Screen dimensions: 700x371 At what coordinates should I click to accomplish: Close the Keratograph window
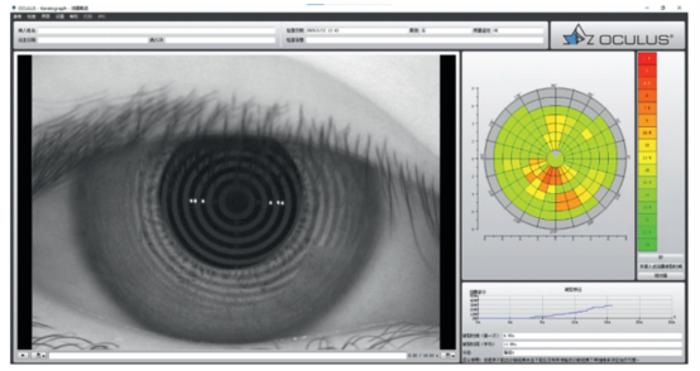(x=680, y=8)
